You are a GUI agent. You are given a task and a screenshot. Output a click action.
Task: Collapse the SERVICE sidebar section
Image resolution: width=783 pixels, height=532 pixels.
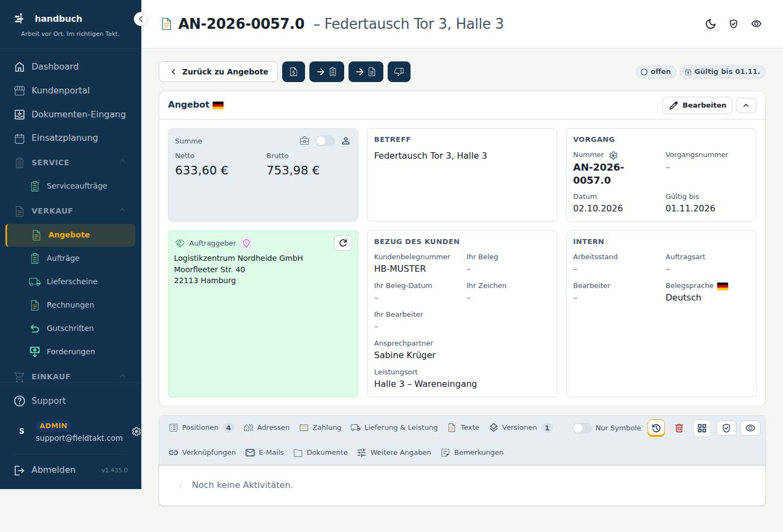[x=122, y=162]
